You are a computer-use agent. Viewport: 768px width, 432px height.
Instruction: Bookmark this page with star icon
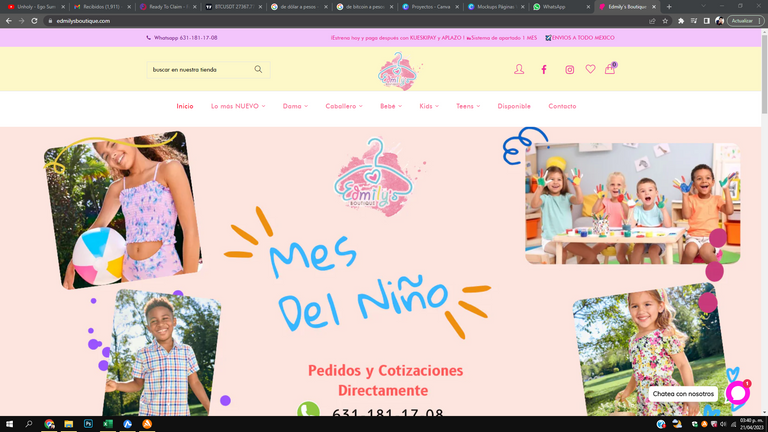665,21
